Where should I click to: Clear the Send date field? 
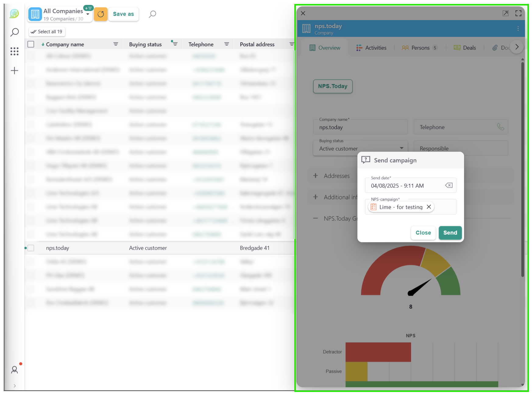click(x=449, y=185)
